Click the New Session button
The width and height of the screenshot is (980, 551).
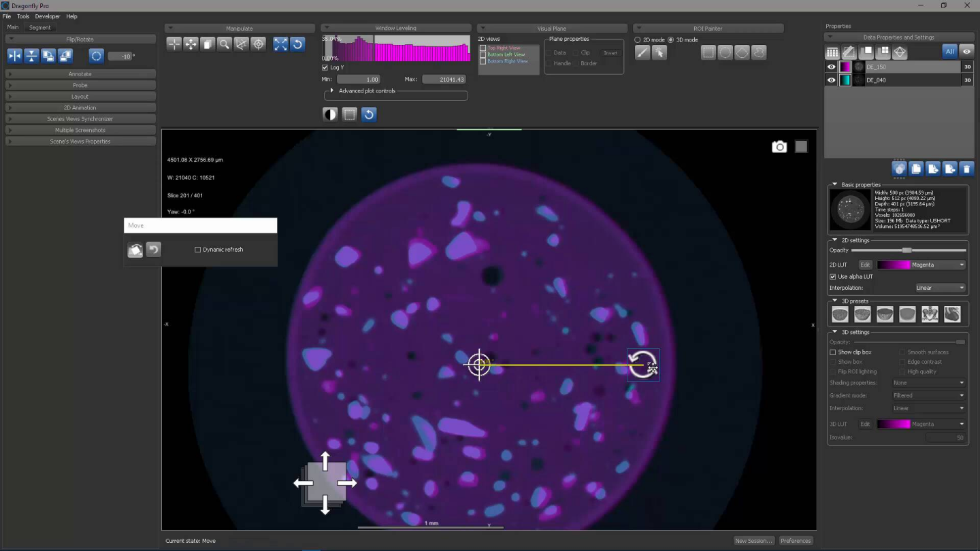click(753, 541)
